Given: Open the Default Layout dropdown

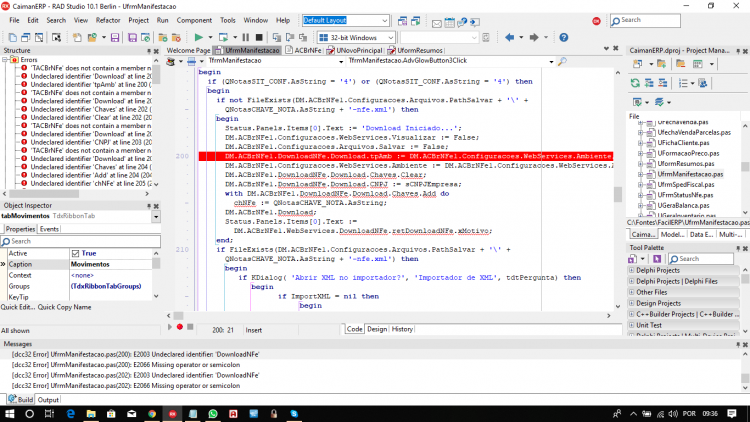Looking at the screenshot, I should pyautogui.click(x=385, y=21).
